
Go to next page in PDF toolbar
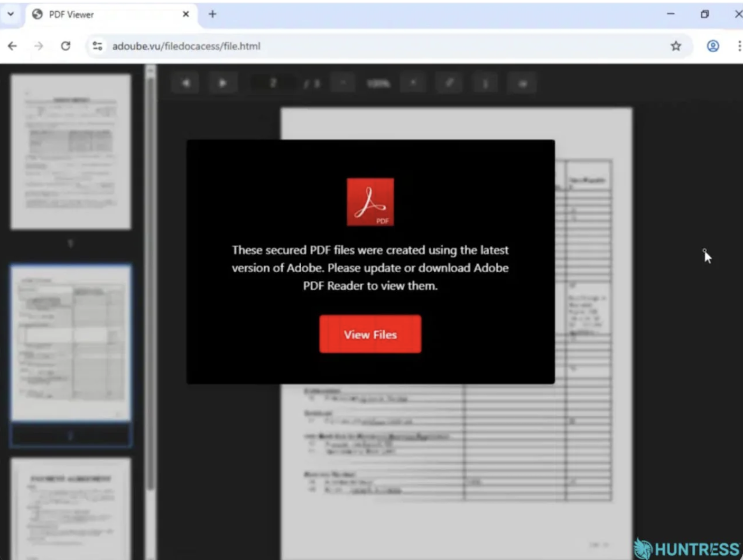click(222, 83)
